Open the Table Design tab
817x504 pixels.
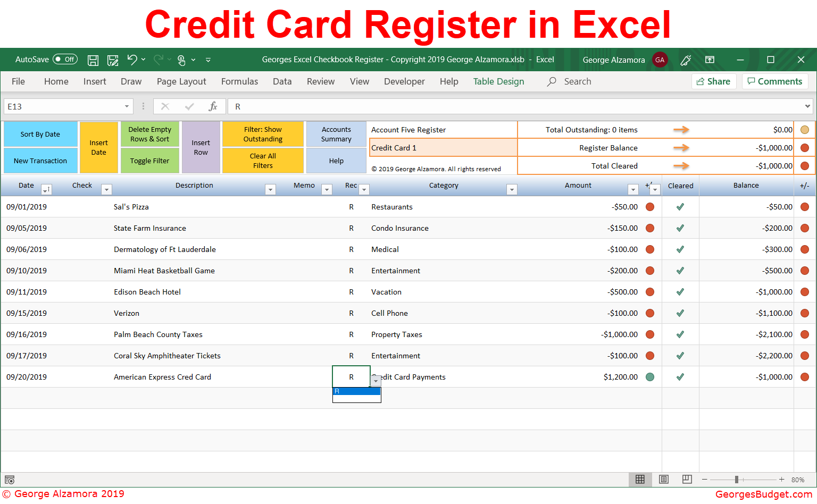(498, 81)
